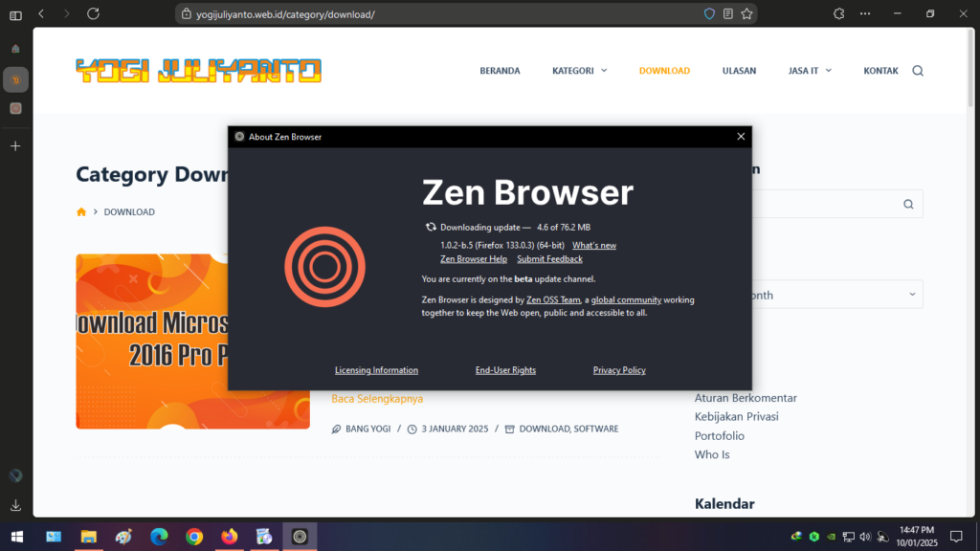980x551 pixels.
Task: Open the Privacy Policy link
Action: [x=619, y=370]
